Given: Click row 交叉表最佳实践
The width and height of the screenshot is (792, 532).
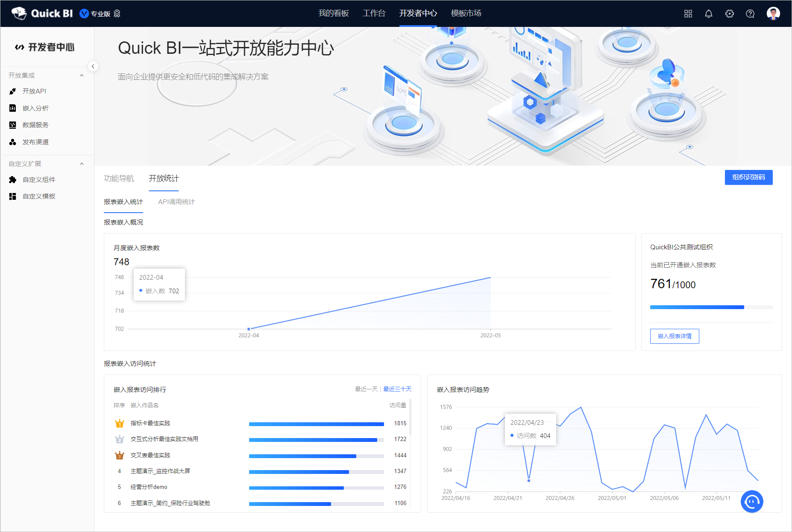Looking at the screenshot, I should pos(261,455).
